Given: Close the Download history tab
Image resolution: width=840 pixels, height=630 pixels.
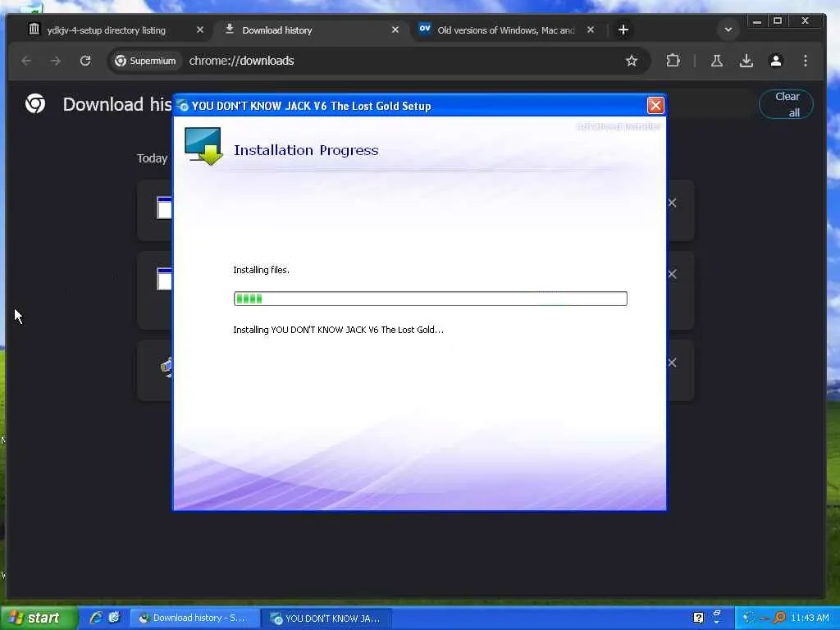Looking at the screenshot, I should tap(395, 30).
